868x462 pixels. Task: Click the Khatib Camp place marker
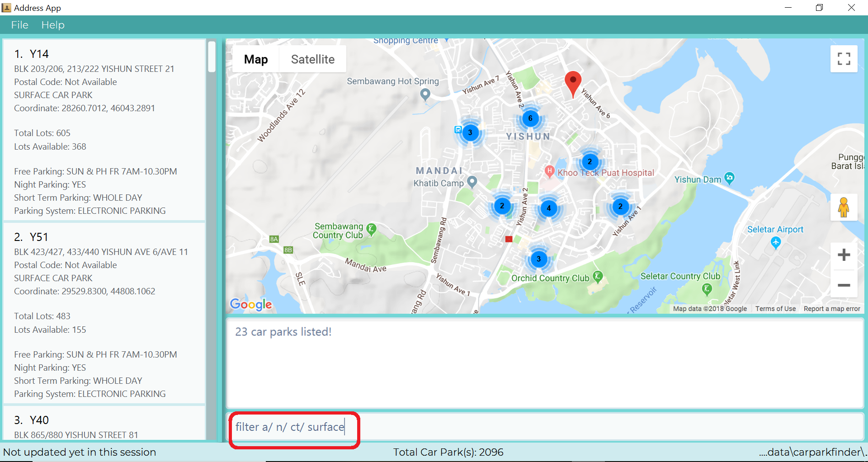pyautogui.click(x=472, y=182)
